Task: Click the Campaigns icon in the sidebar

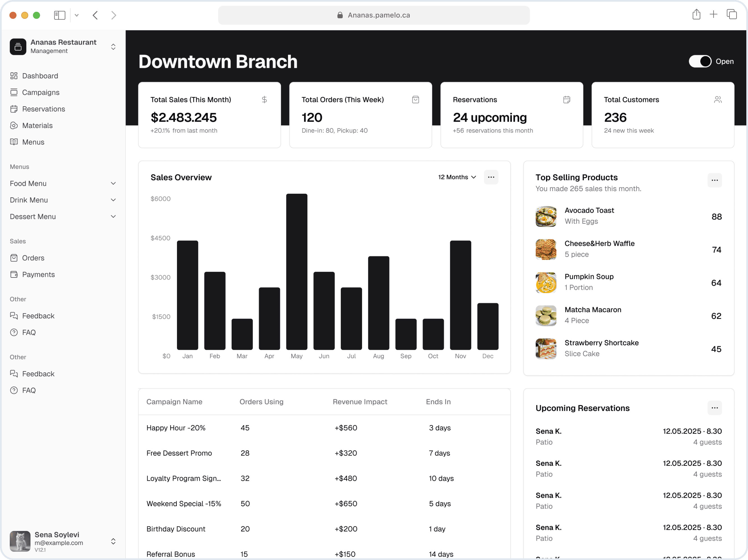Action: [14, 92]
